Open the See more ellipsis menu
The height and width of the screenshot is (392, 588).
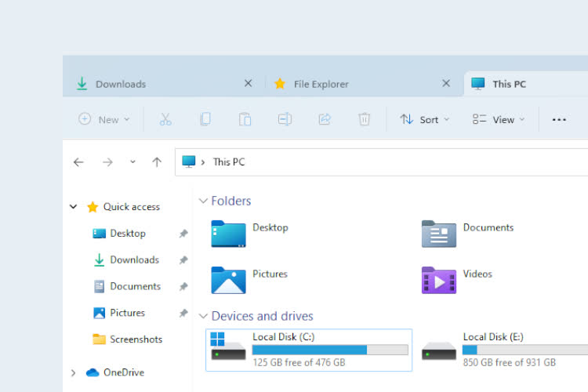pyautogui.click(x=559, y=120)
